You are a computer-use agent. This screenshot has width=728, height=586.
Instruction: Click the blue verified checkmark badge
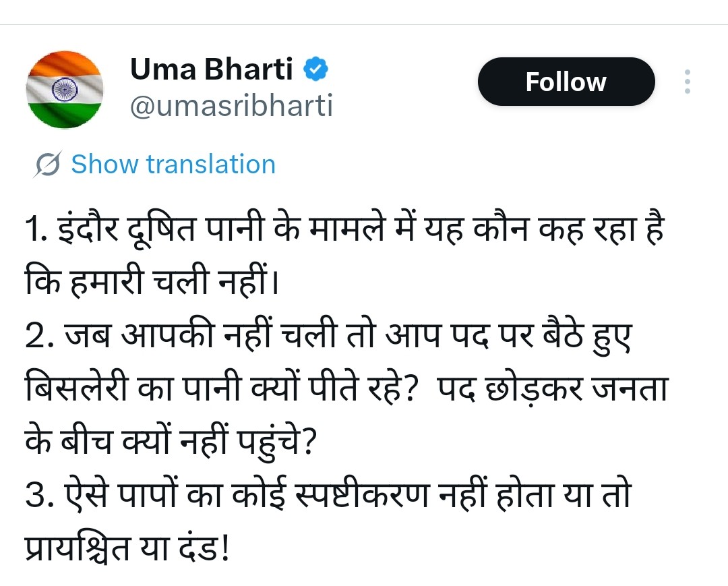pyautogui.click(x=316, y=68)
